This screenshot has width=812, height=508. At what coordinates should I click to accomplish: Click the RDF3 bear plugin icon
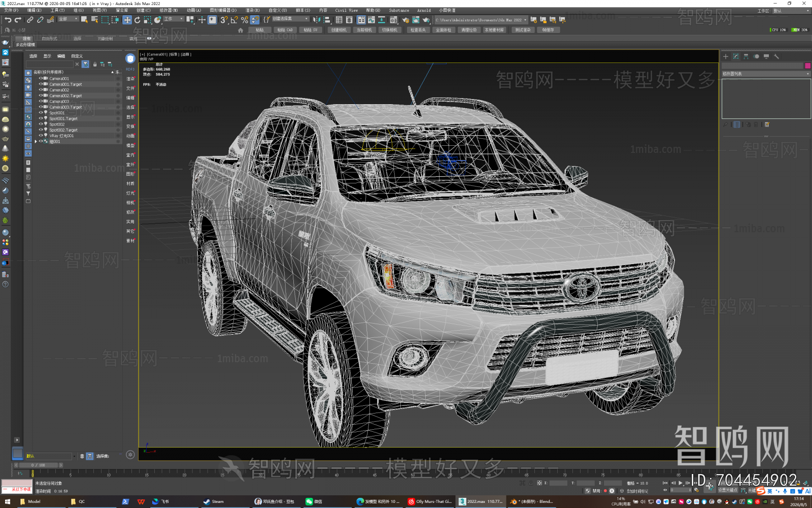point(130,58)
